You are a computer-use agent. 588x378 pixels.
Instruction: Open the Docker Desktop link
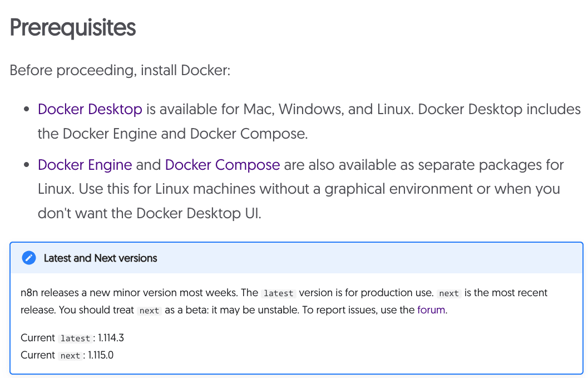coord(90,109)
